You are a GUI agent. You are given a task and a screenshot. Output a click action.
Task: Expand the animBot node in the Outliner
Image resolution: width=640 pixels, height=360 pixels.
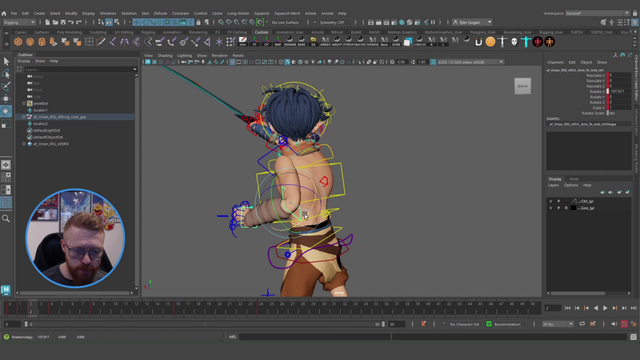(x=24, y=103)
